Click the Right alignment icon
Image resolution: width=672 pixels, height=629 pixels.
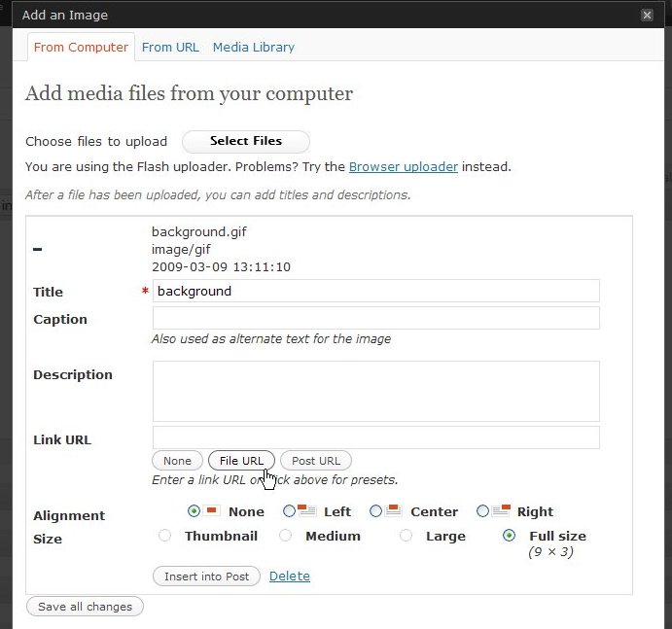(502, 510)
